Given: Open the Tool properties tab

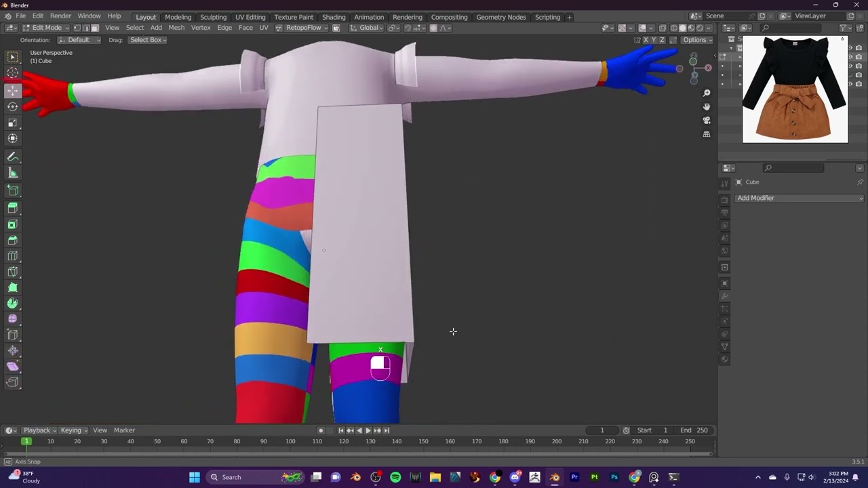Looking at the screenshot, I should coord(725,183).
